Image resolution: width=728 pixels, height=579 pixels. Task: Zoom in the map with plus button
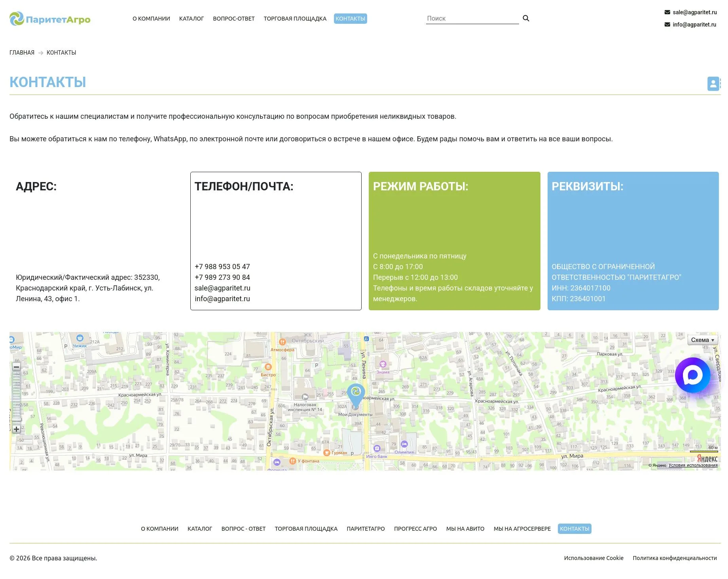click(x=16, y=429)
